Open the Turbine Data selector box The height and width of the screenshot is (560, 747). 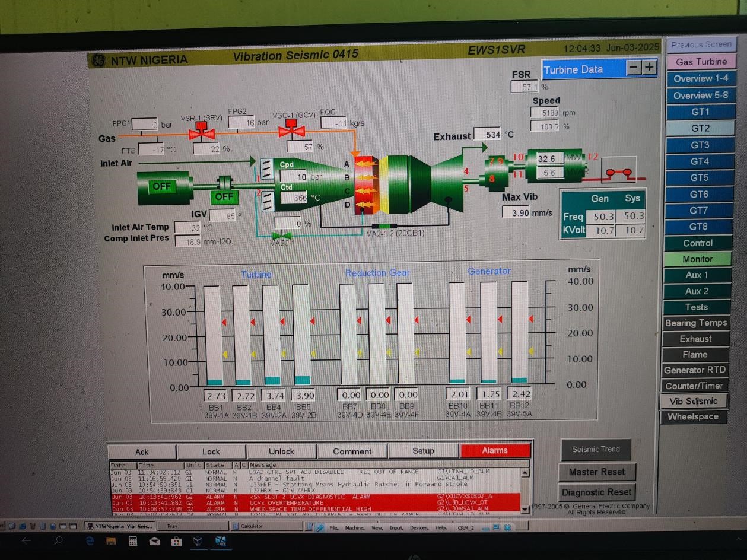click(x=584, y=69)
